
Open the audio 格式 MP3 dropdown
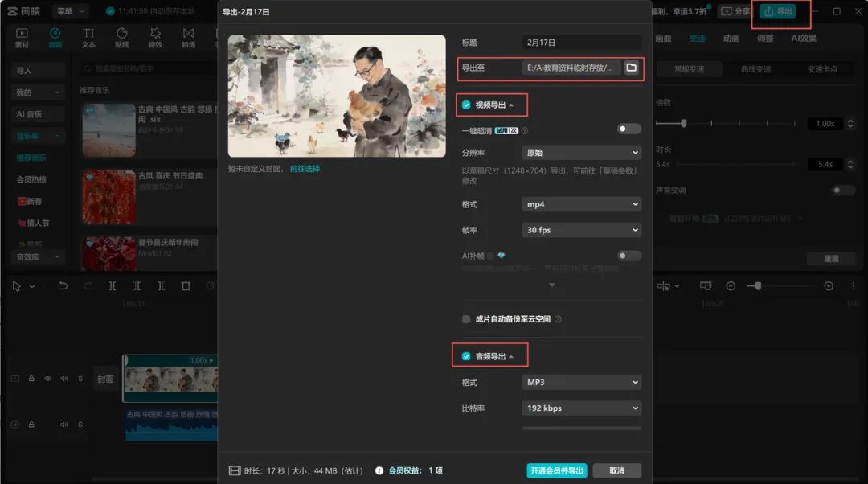click(x=581, y=382)
